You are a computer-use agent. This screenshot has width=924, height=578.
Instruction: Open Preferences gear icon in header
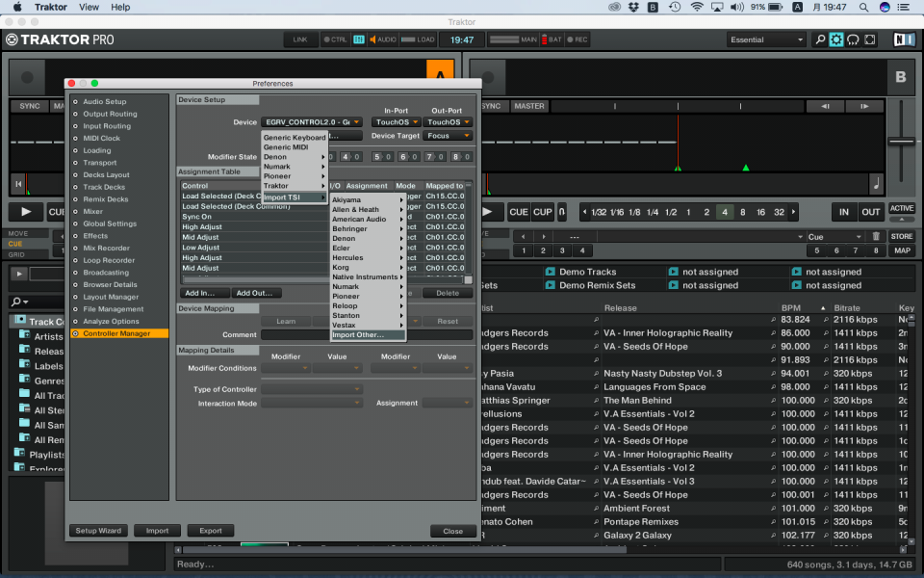836,39
